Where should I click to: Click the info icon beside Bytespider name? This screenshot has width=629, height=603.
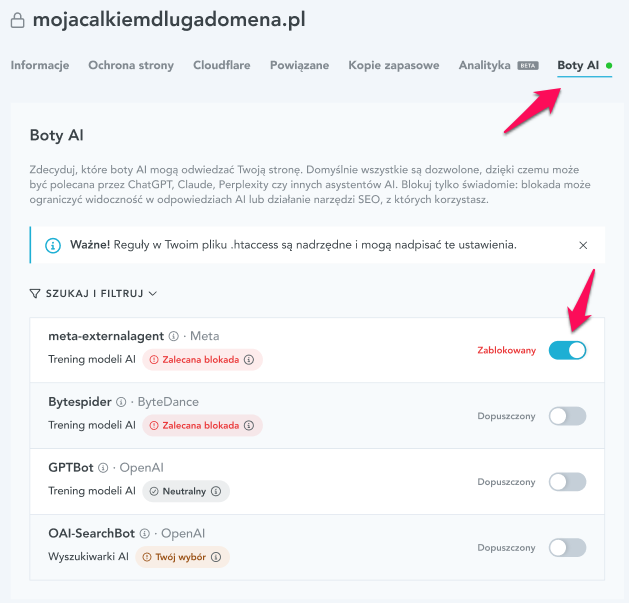(x=121, y=402)
